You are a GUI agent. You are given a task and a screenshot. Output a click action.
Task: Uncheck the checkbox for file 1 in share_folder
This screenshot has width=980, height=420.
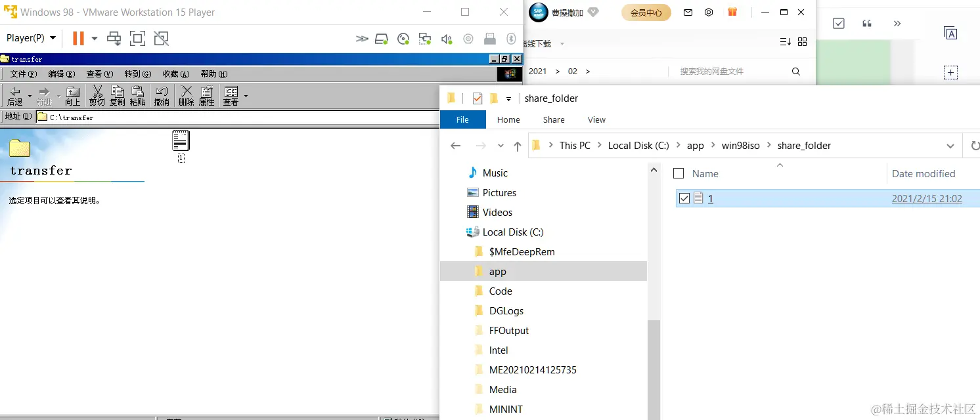pos(684,198)
